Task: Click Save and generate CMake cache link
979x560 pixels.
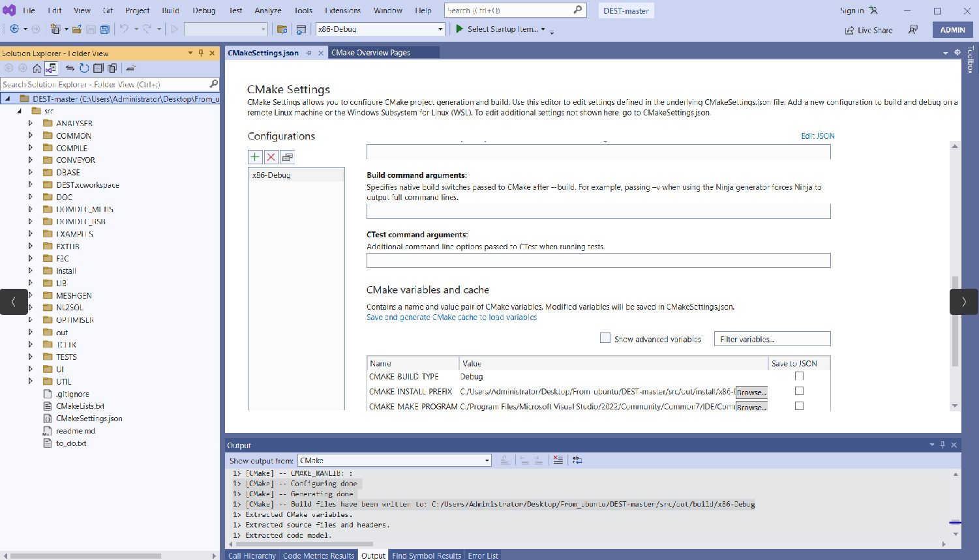Action: pyautogui.click(x=452, y=317)
